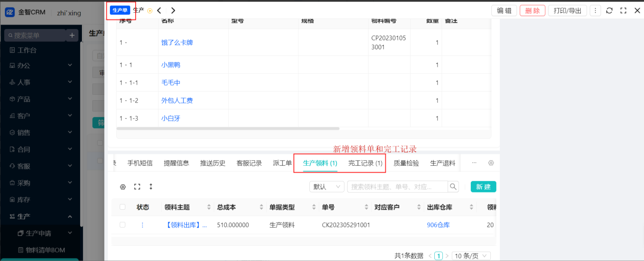Sort by 领料主题 column
Screen dimensions: 644x261
click(209, 207)
